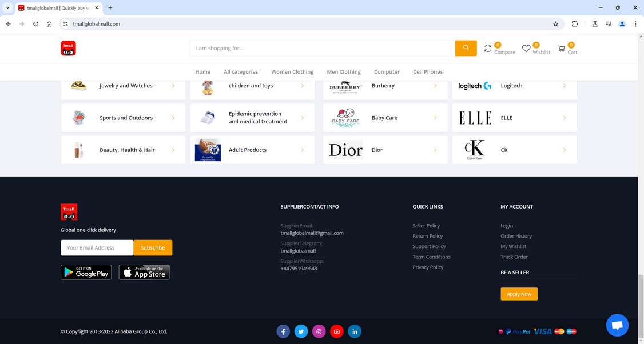Open the Track Order link

514,257
